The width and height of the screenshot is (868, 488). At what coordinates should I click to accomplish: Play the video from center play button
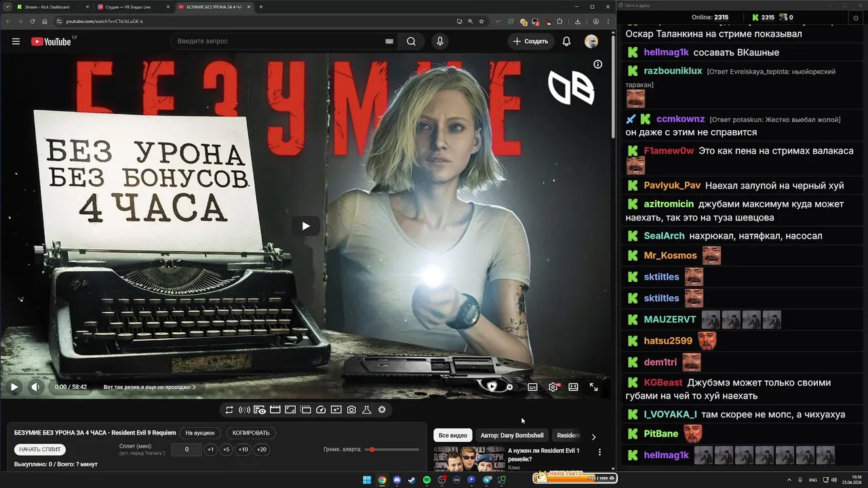point(306,226)
